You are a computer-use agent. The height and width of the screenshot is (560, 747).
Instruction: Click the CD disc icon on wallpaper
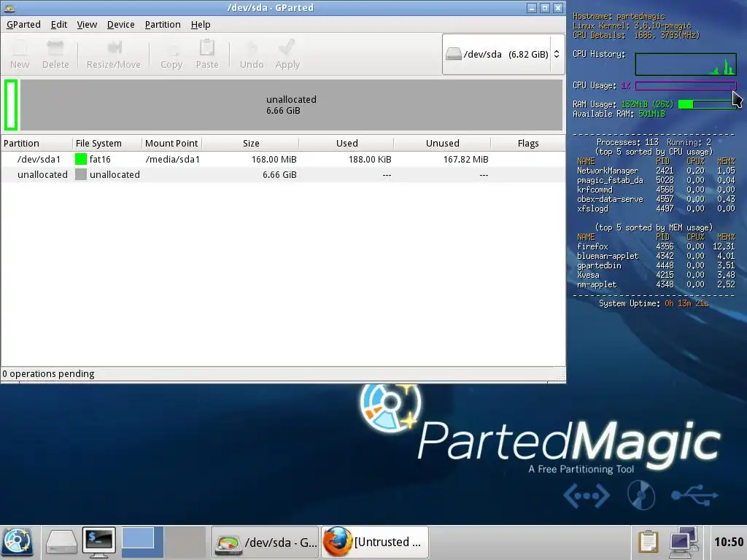pos(640,495)
